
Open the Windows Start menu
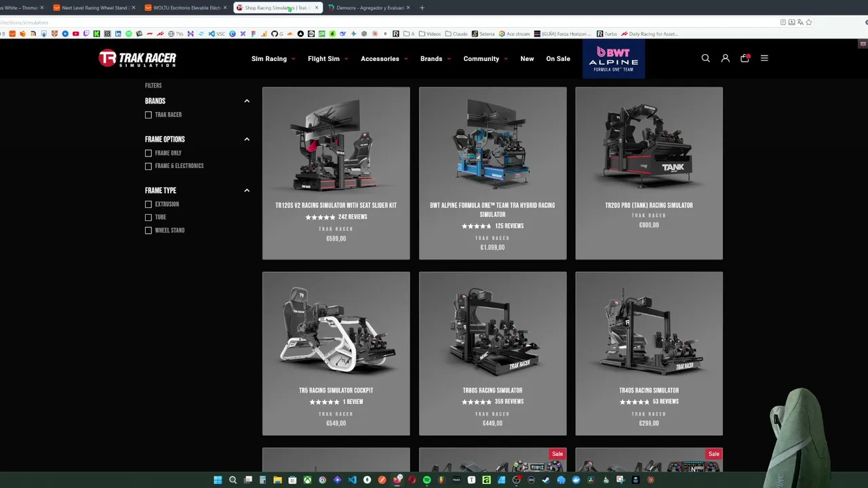(x=218, y=480)
